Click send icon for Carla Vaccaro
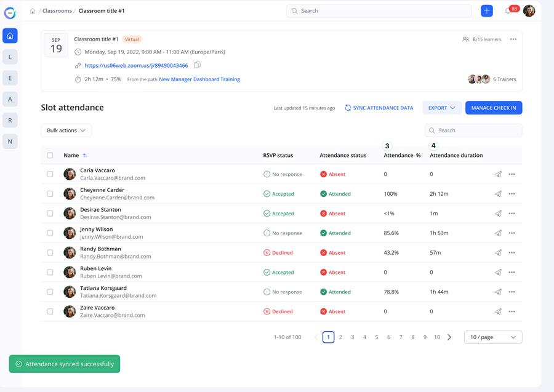The width and height of the screenshot is (554, 392). (498, 174)
